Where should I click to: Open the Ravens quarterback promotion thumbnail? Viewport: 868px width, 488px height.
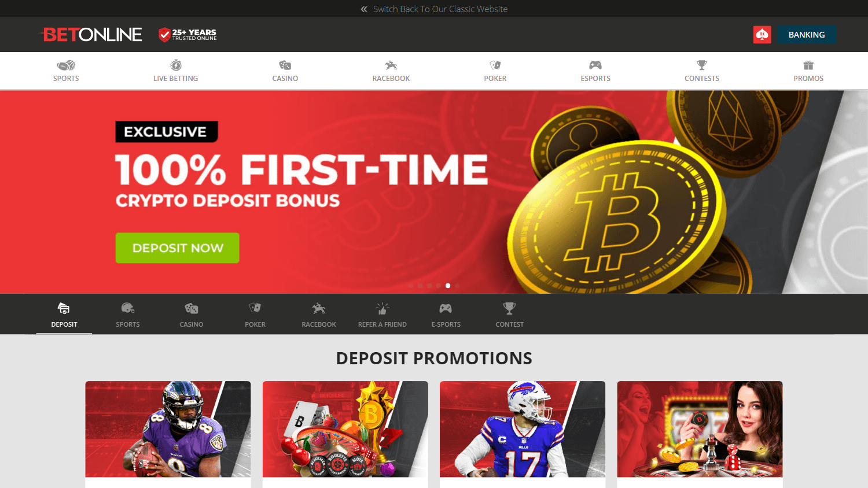pyautogui.click(x=168, y=429)
